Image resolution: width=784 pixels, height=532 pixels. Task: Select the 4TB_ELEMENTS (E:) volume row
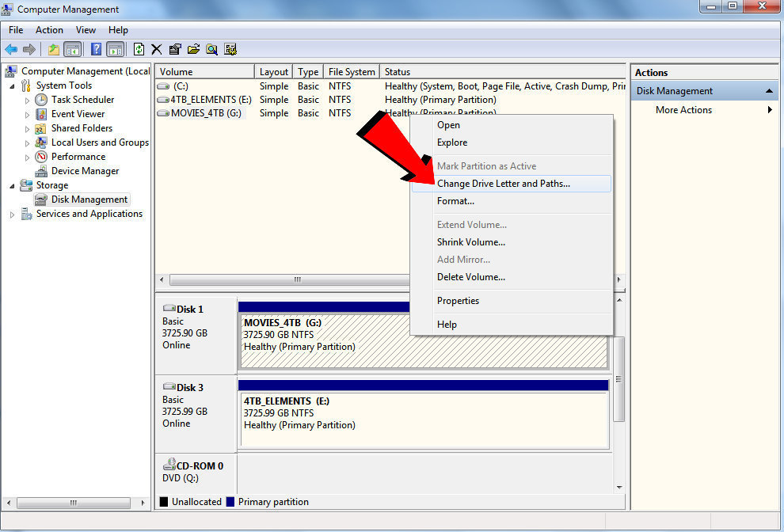[x=390, y=100]
